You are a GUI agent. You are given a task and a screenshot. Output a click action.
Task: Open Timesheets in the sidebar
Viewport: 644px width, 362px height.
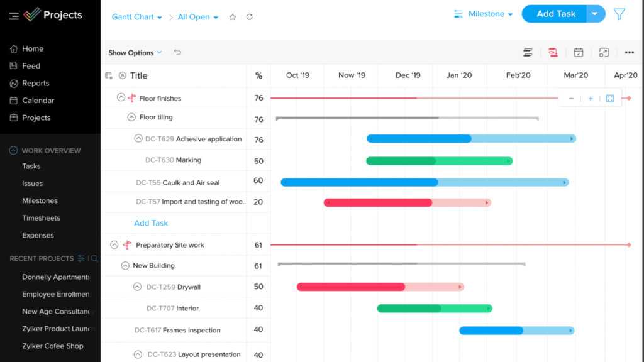pyautogui.click(x=41, y=218)
